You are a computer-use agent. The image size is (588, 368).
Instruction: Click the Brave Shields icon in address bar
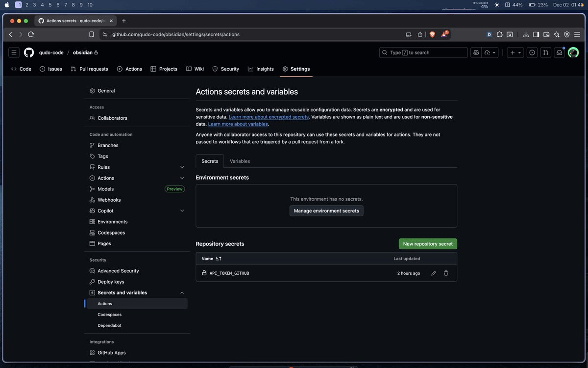[x=432, y=34]
